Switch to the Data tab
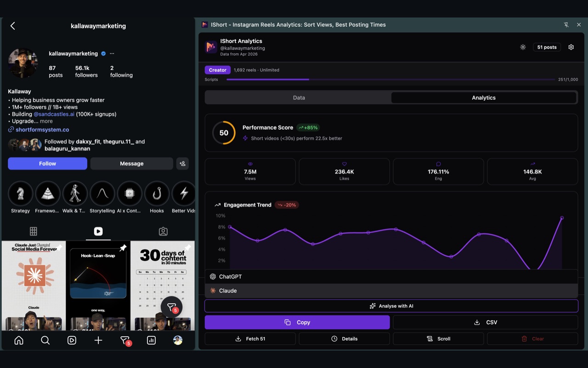 [299, 98]
